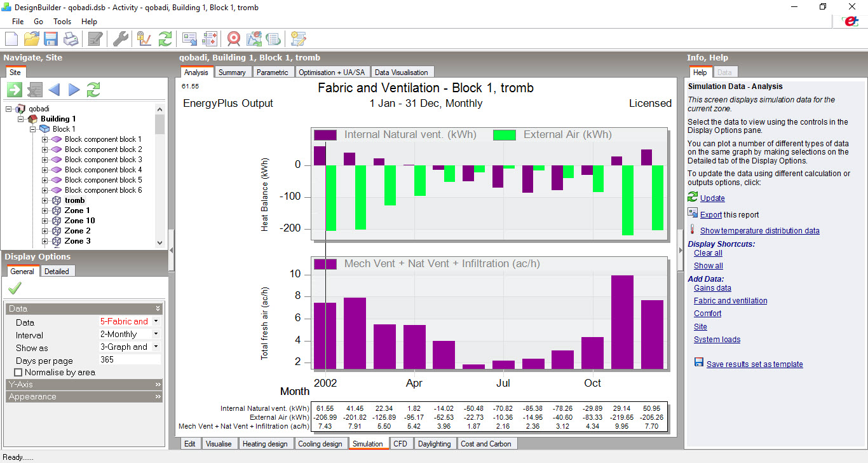Create a new file with the blank page icon

(x=13, y=39)
